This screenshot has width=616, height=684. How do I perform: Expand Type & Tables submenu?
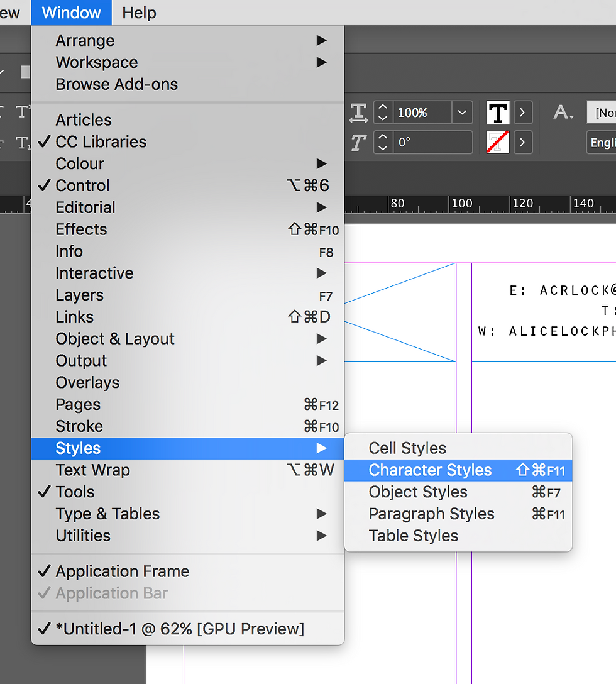(x=187, y=514)
